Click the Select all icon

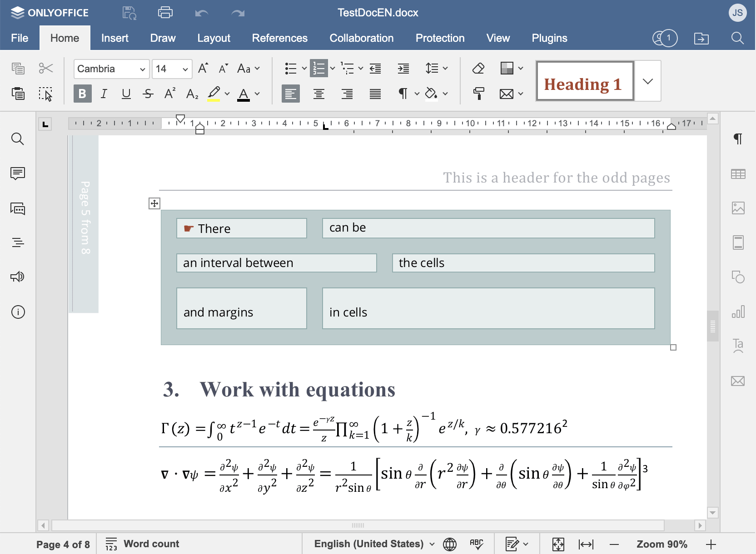coord(46,94)
